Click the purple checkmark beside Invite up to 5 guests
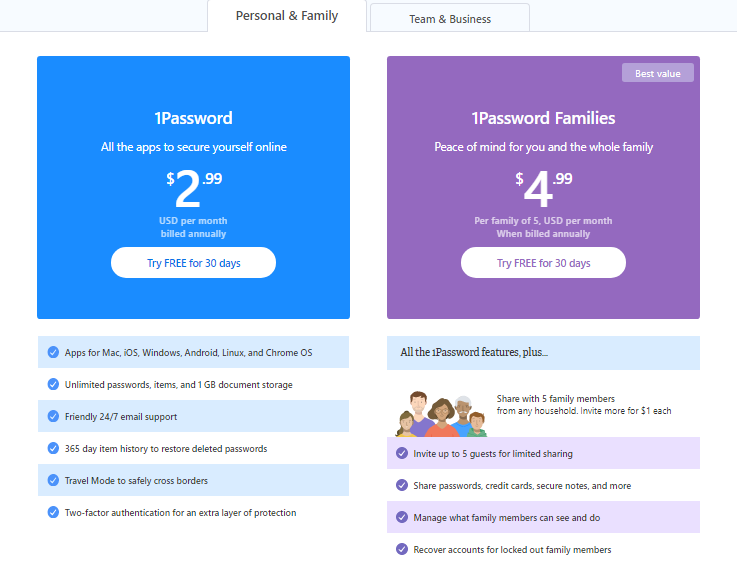737x575 pixels. (402, 453)
